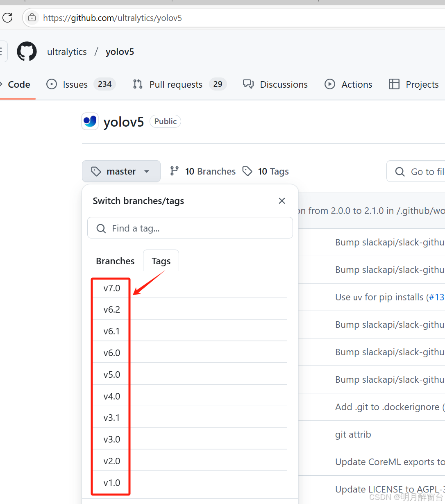Screen dimensions: 445x504
Task: Click the yolov5 repository title heading
Action: (124, 122)
